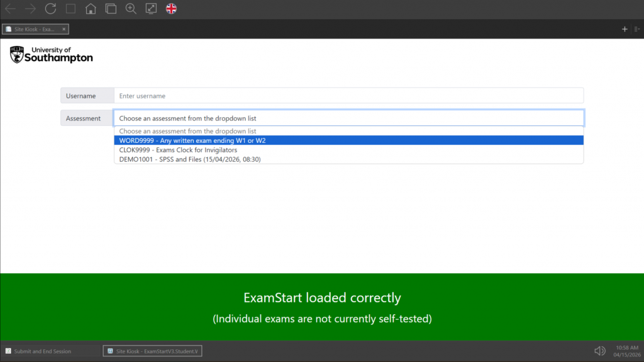Image resolution: width=644 pixels, height=362 pixels.
Task: Click the Submit and End Session button
Action: click(x=38, y=351)
